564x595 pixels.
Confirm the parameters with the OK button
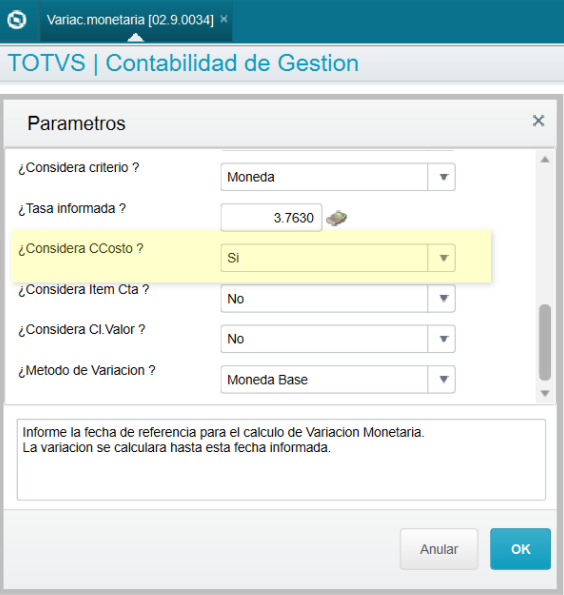pyautogui.click(x=520, y=549)
